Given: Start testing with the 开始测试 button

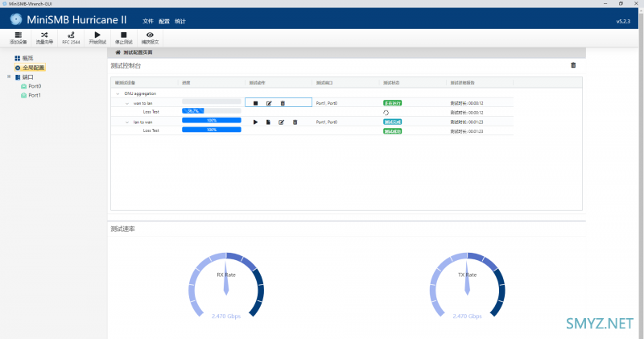Looking at the screenshot, I should point(97,38).
